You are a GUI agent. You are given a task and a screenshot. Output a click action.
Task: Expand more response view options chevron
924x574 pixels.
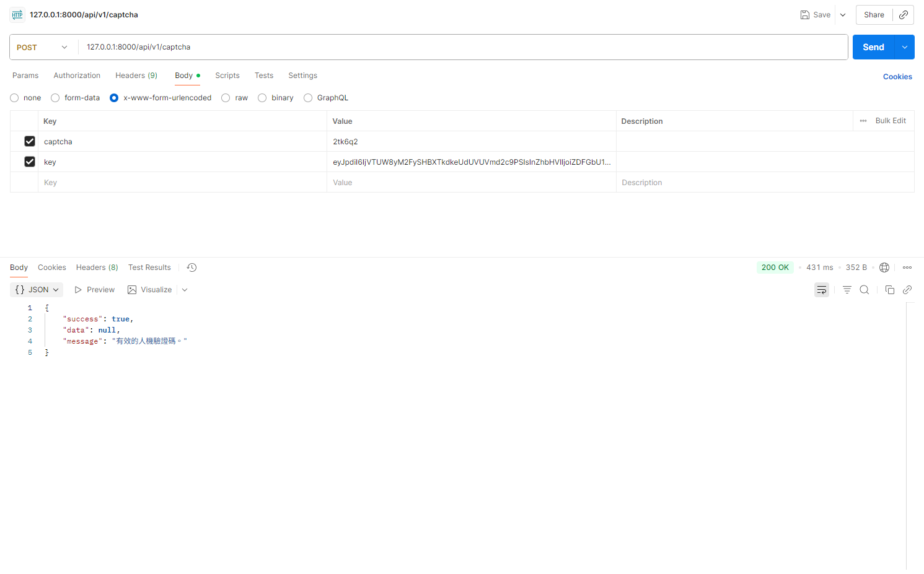pyautogui.click(x=185, y=290)
